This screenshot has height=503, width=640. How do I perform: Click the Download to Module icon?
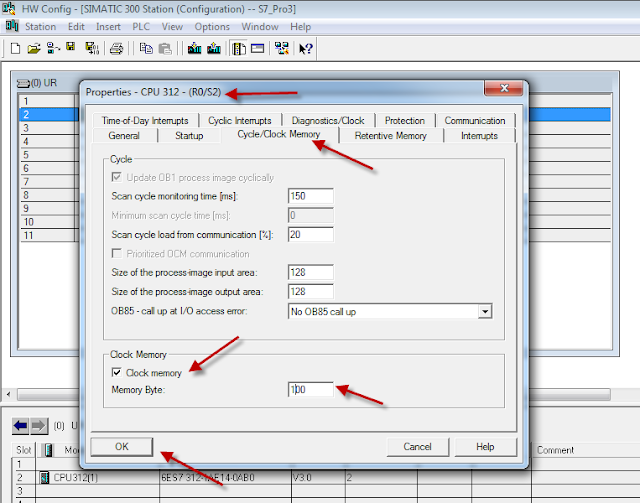click(194, 49)
